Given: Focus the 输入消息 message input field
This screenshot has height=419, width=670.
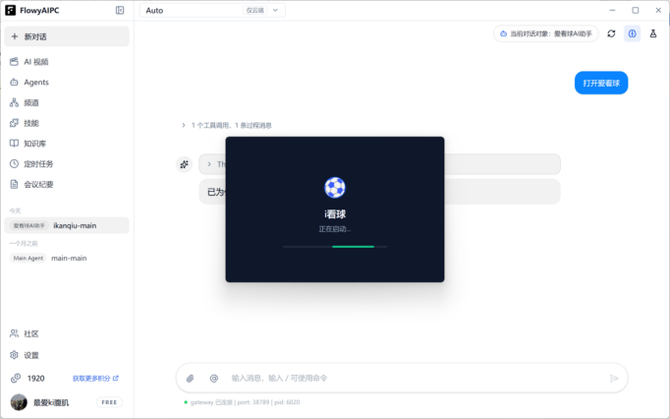Looking at the screenshot, I should [x=414, y=378].
